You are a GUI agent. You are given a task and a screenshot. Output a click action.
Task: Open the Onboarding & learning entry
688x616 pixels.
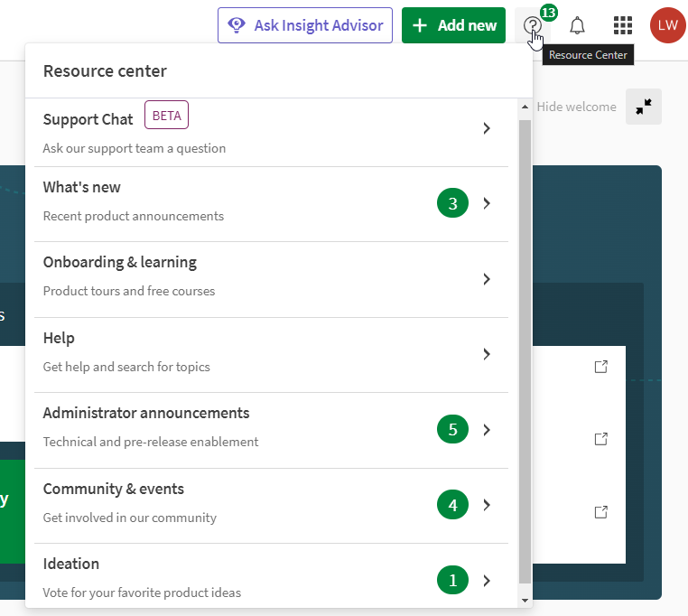(271, 280)
